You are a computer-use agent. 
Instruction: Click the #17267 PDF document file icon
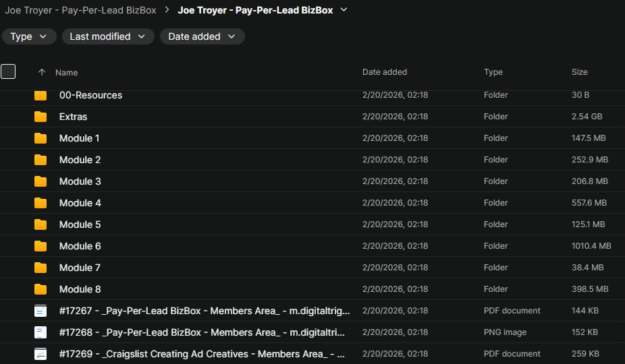coord(40,311)
